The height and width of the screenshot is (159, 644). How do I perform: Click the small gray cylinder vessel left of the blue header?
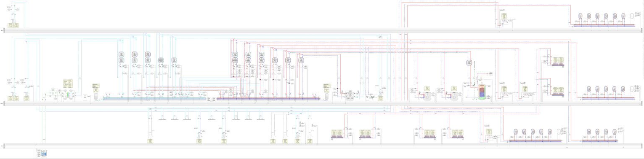(96, 97)
